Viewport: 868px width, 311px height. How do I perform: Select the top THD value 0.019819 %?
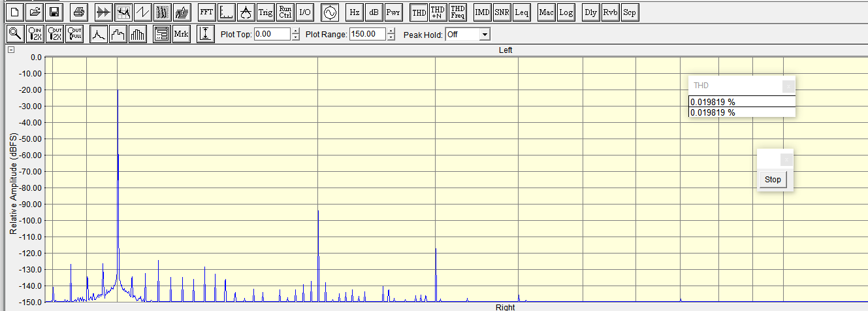click(742, 102)
